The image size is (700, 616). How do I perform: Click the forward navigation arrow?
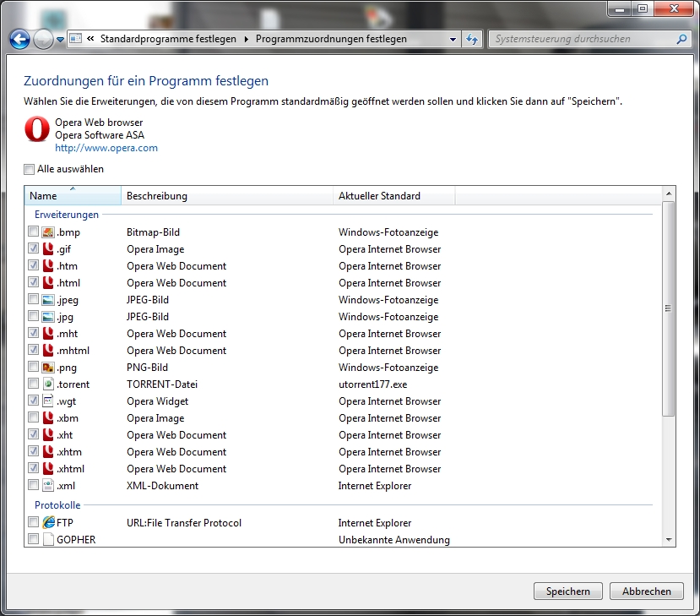pos(43,40)
